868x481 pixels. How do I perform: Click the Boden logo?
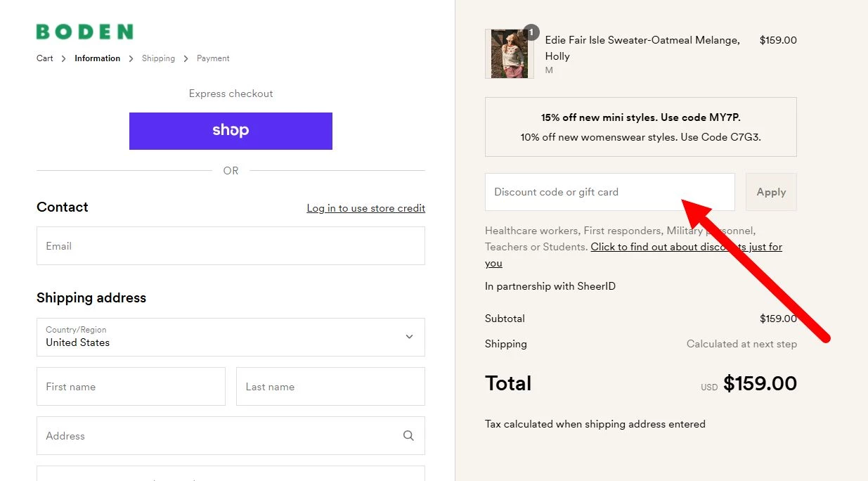pyautogui.click(x=84, y=32)
